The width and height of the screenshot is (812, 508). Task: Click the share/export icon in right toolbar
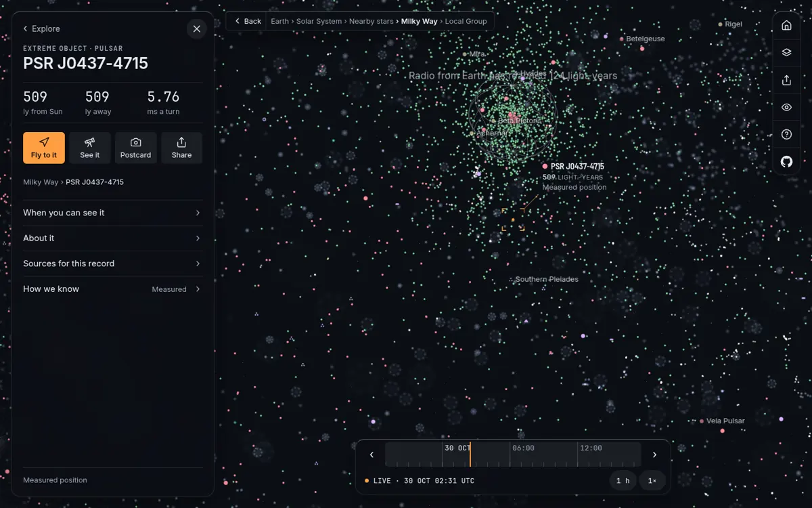(x=786, y=80)
